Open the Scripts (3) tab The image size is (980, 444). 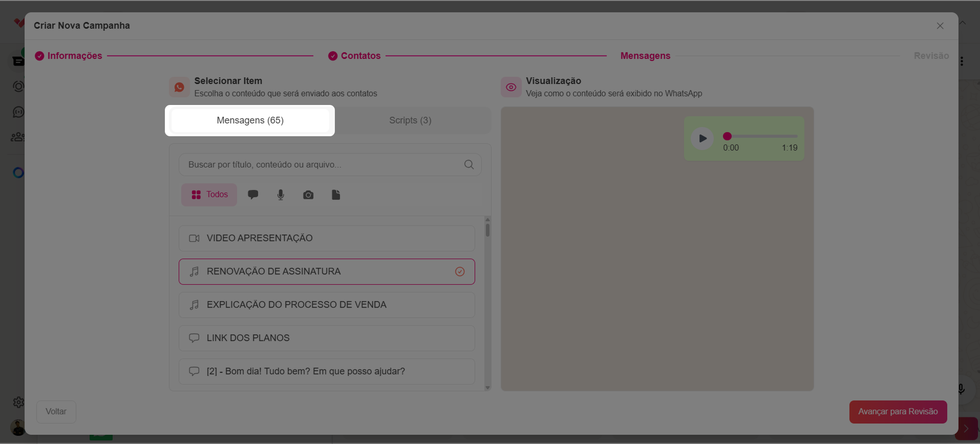pos(410,120)
